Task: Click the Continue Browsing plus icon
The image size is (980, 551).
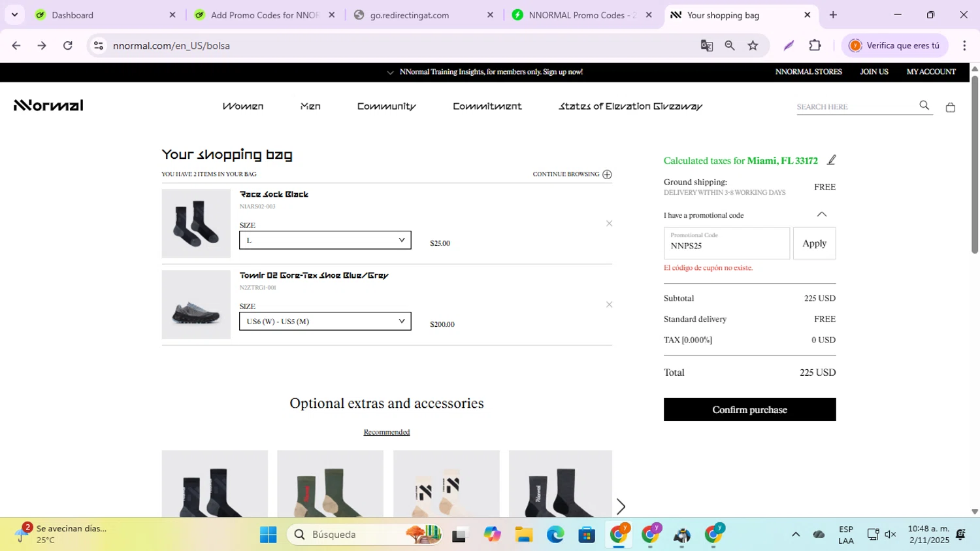Action: 607,175
